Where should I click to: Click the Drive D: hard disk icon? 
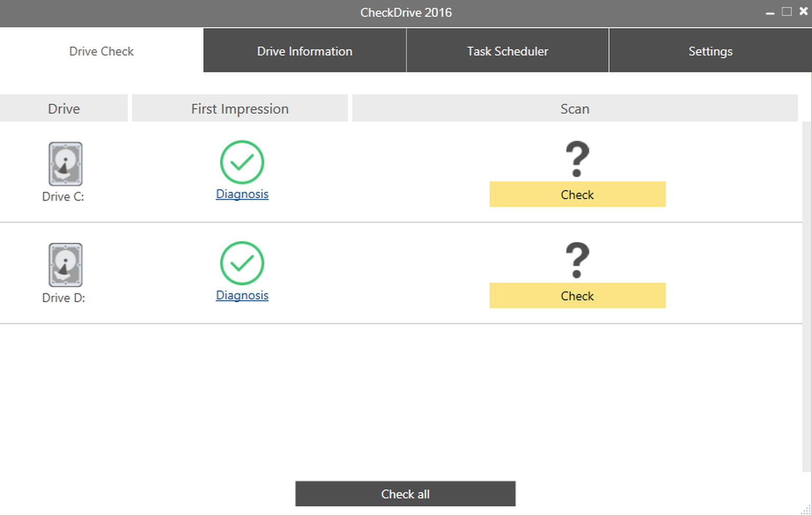[x=65, y=265]
